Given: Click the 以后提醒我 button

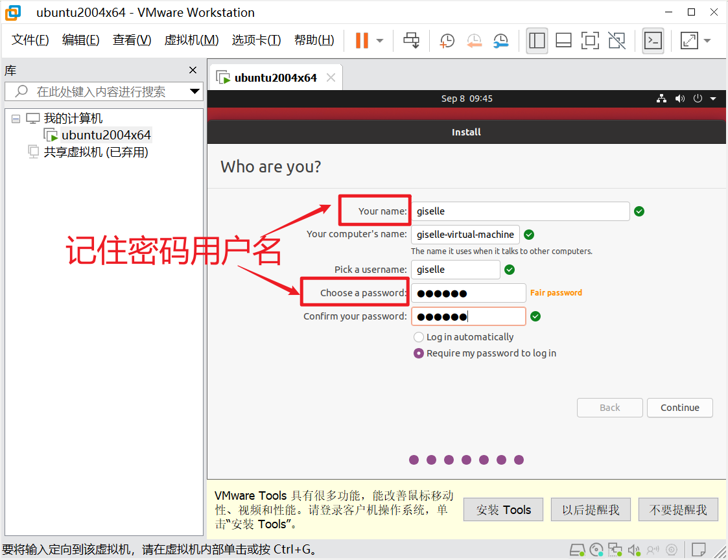Looking at the screenshot, I should [x=591, y=510].
